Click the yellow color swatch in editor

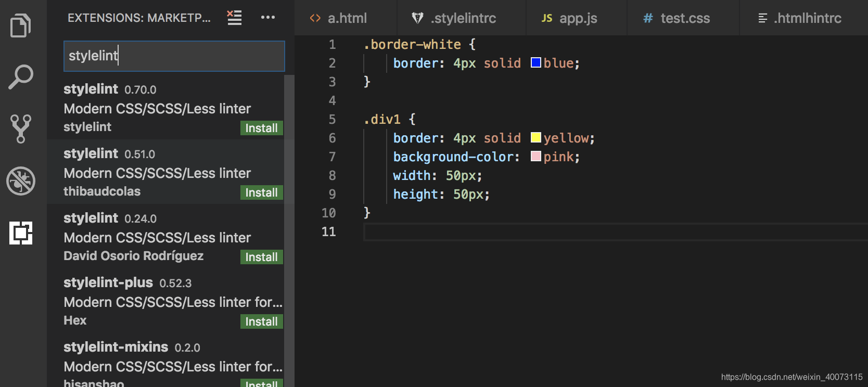coord(536,138)
